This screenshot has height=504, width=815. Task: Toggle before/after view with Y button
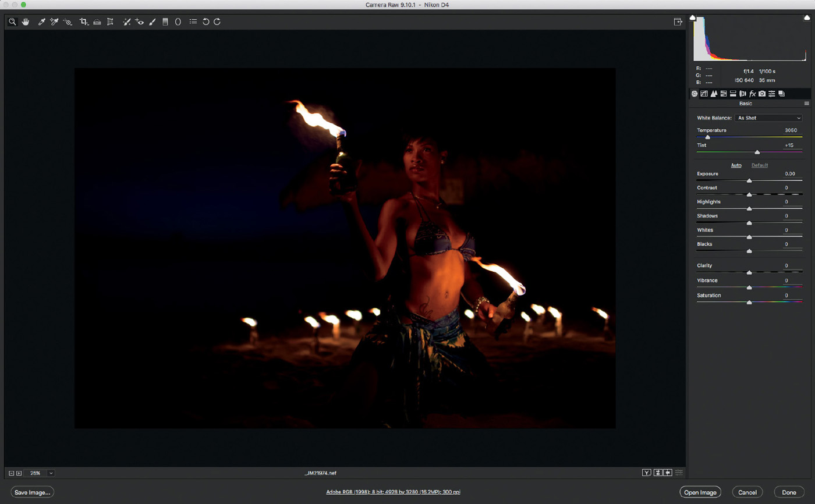[646, 473]
